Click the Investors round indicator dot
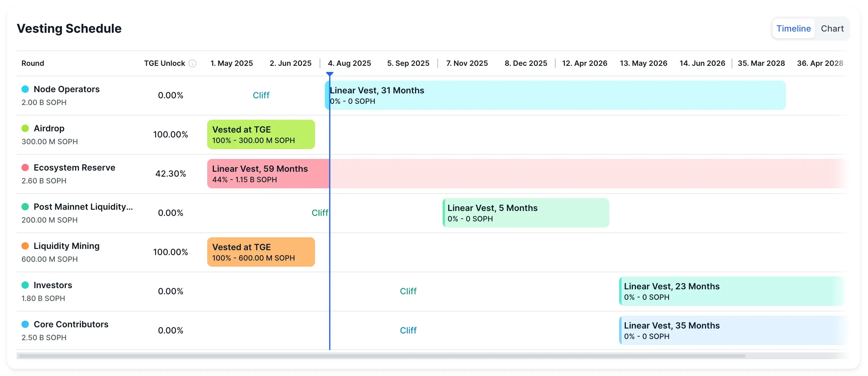 (x=25, y=285)
